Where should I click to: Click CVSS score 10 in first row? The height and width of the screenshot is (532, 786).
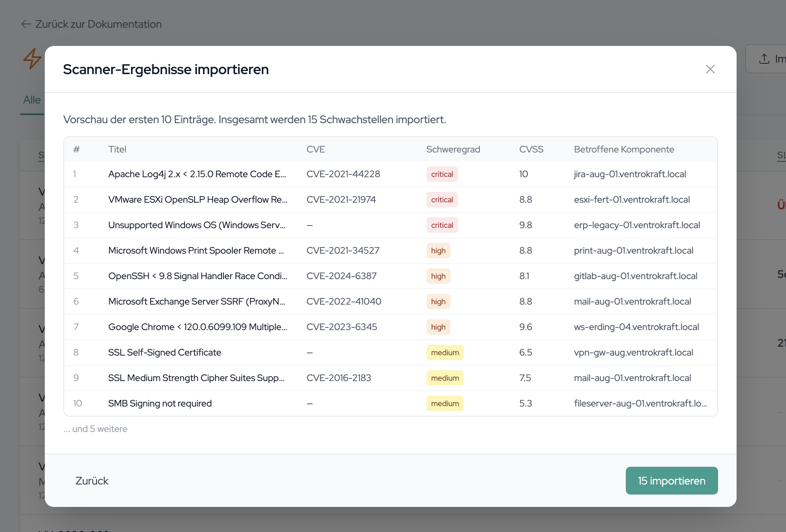click(523, 174)
